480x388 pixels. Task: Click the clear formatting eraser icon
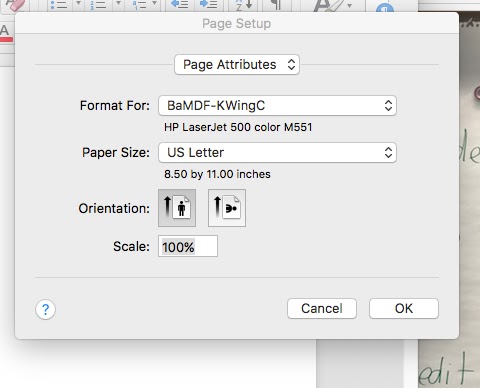point(15,5)
